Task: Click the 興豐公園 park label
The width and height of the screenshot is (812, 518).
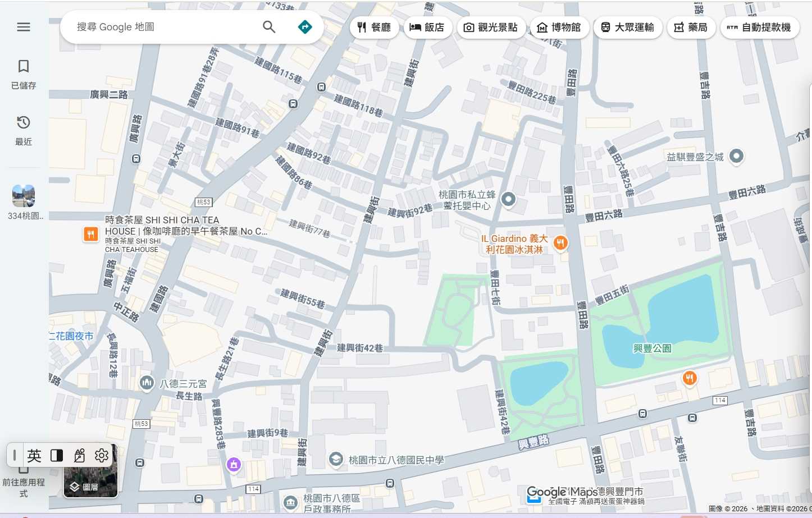Action: pyautogui.click(x=653, y=349)
